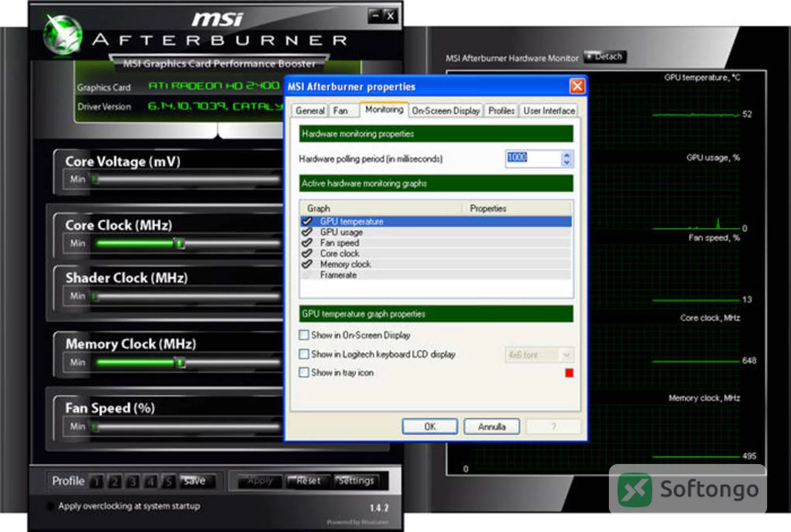The image size is (791, 532).
Task: Click the Apply button in main window
Action: 260,481
